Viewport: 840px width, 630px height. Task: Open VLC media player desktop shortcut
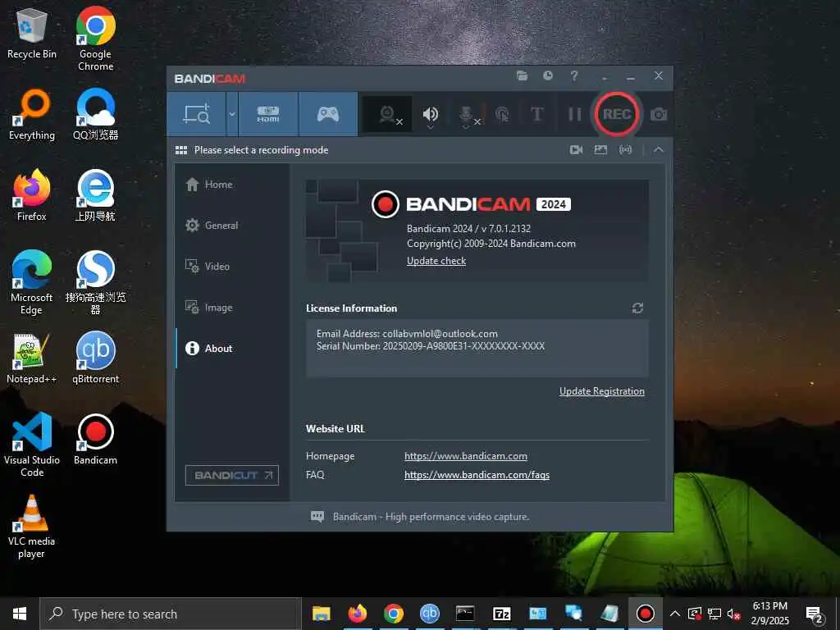(32, 527)
